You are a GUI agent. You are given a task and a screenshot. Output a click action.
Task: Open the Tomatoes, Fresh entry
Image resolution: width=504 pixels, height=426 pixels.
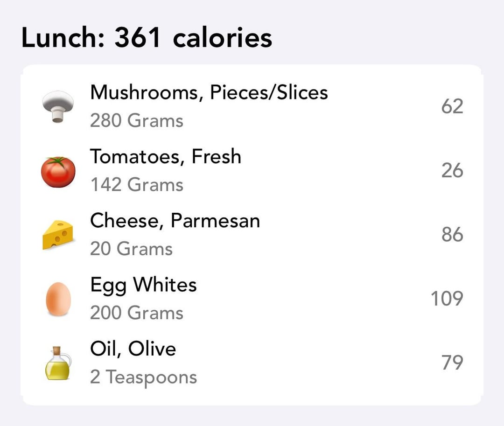[x=252, y=171]
